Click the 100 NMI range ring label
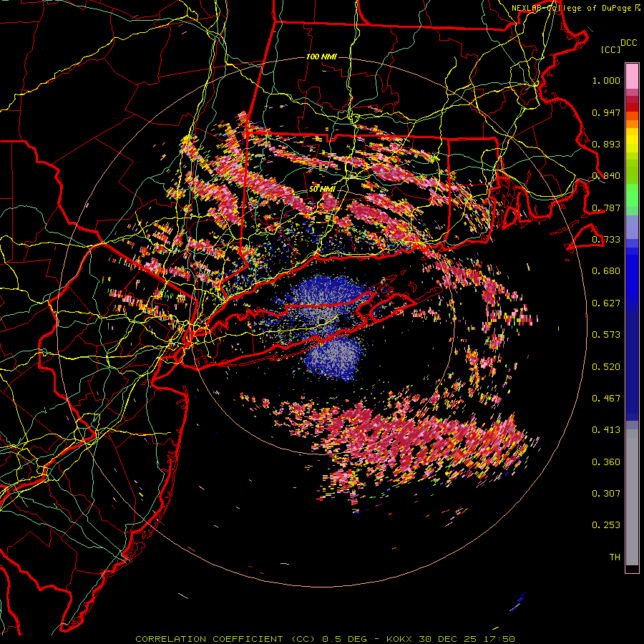 321,57
